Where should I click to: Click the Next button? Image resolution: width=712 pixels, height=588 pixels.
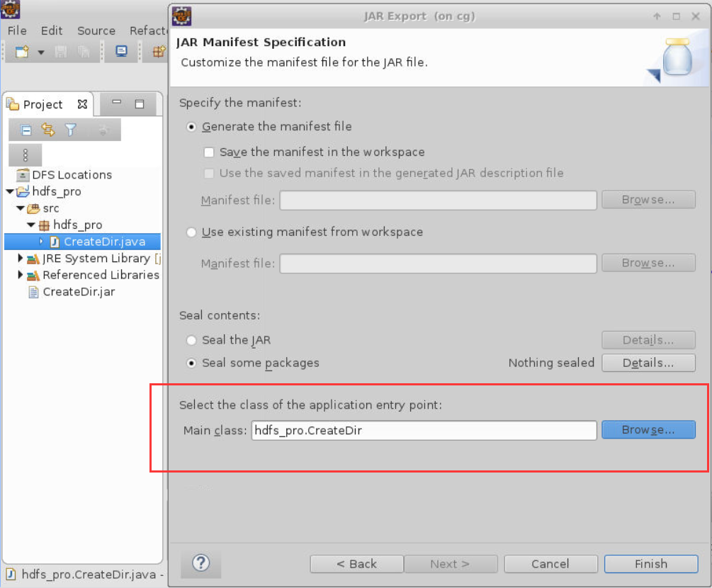coord(451,564)
